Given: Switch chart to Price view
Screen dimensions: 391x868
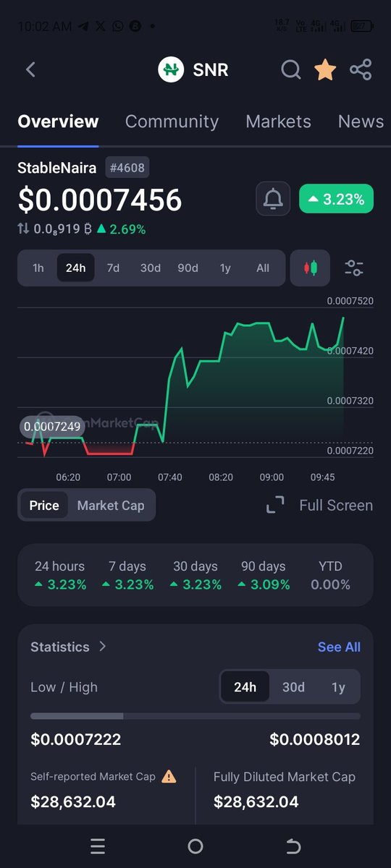Looking at the screenshot, I should click(x=44, y=506).
